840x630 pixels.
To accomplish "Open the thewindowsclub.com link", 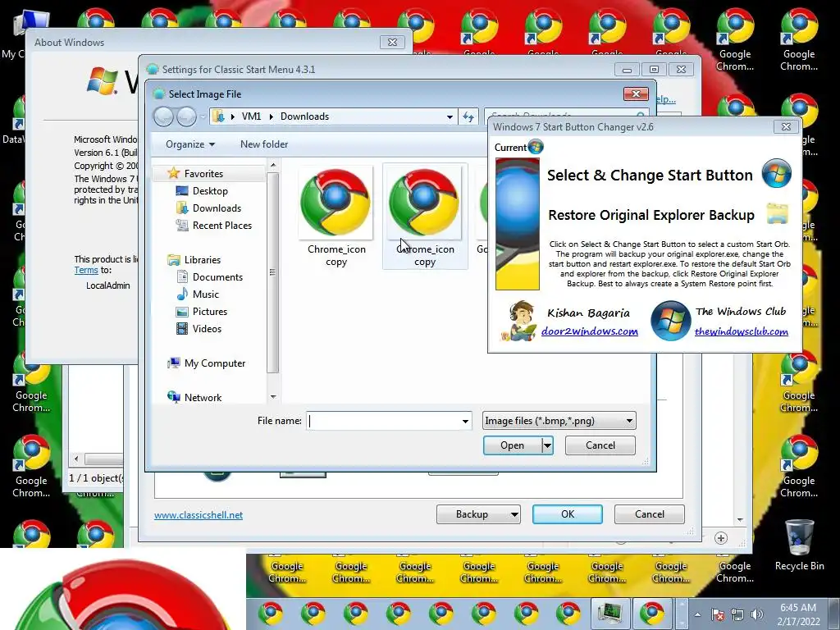I will point(742,331).
